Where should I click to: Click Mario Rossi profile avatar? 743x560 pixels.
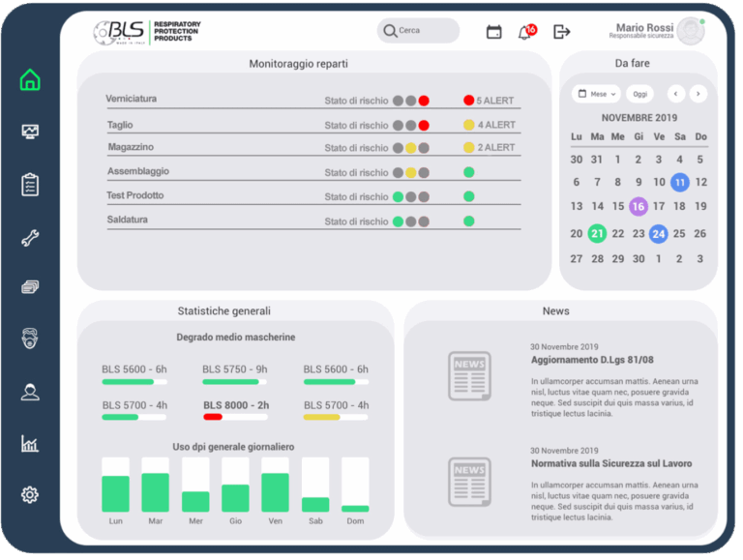click(x=691, y=31)
